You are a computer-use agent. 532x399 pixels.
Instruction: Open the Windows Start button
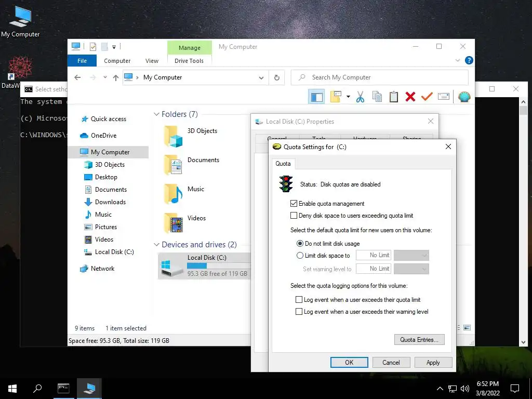pyautogui.click(x=12, y=388)
